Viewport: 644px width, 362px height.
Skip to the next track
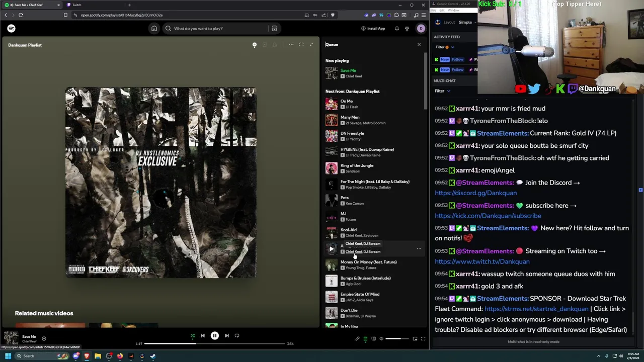click(226, 336)
